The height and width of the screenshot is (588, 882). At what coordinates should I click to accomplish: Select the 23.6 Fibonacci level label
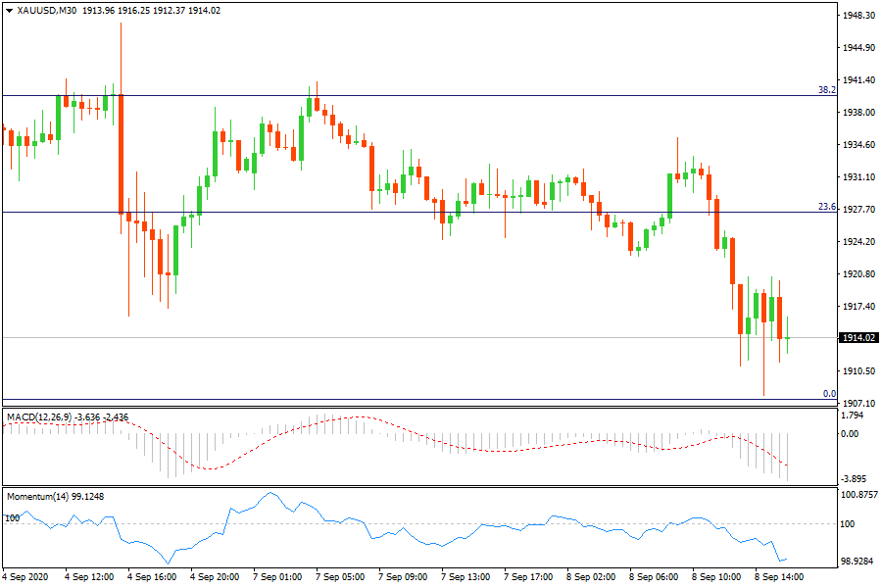tap(826, 207)
